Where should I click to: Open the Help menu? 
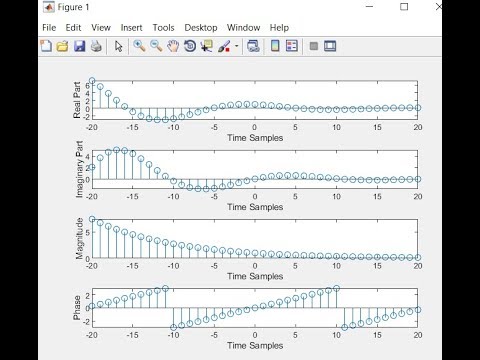(x=279, y=28)
